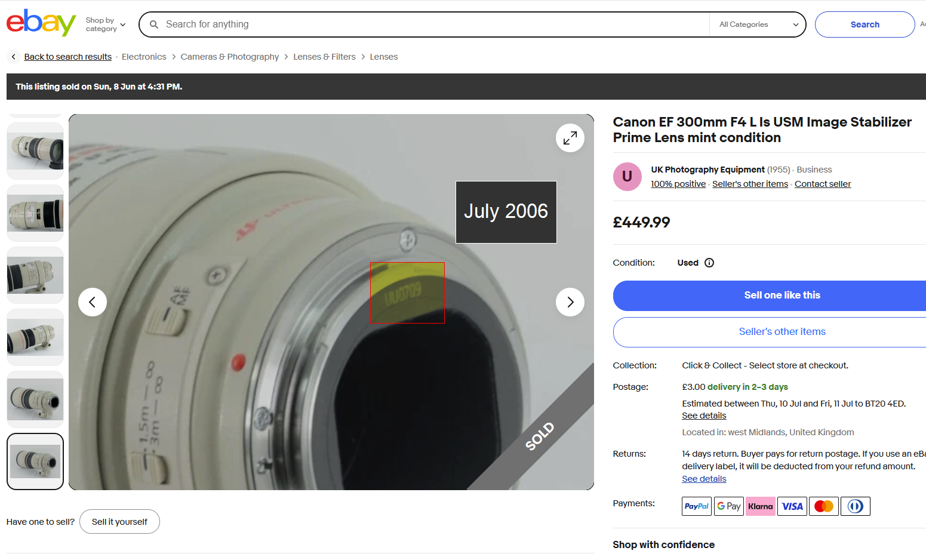This screenshot has height=560, width=926.
Task: Open postage See details link
Action: click(x=705, y=416)
